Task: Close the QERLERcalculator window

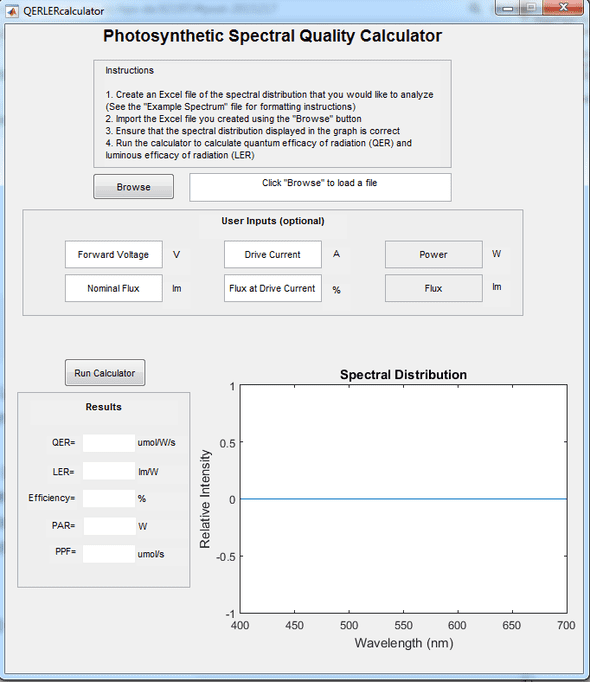Action: pos(563,8)
